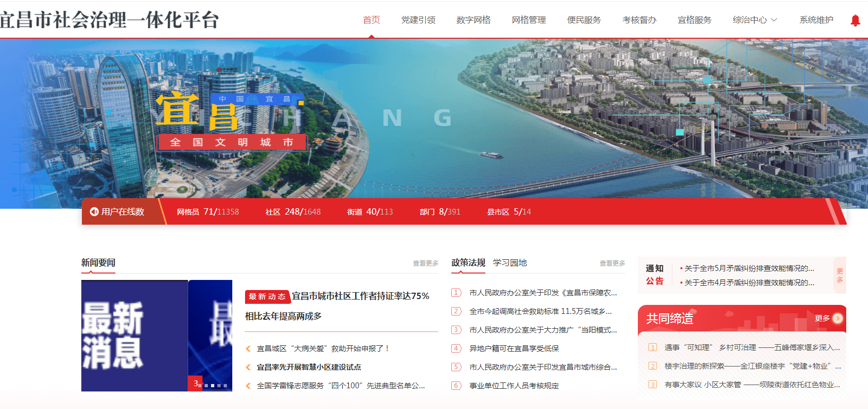Open the 数字网格 menu item
Image resolution: width=868 pixels, height=409 pixels.
(x=473, y=20)
